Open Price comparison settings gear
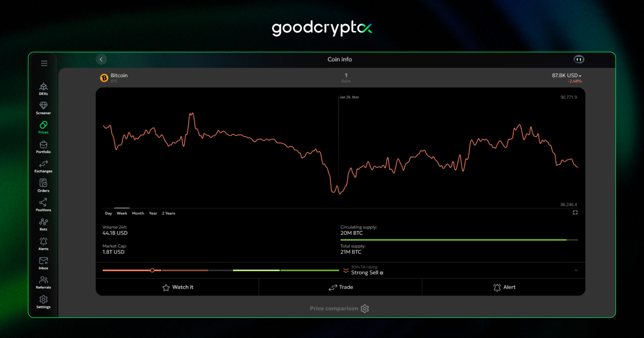The width and height of the screenshot is (644, 338). [365, 308]
